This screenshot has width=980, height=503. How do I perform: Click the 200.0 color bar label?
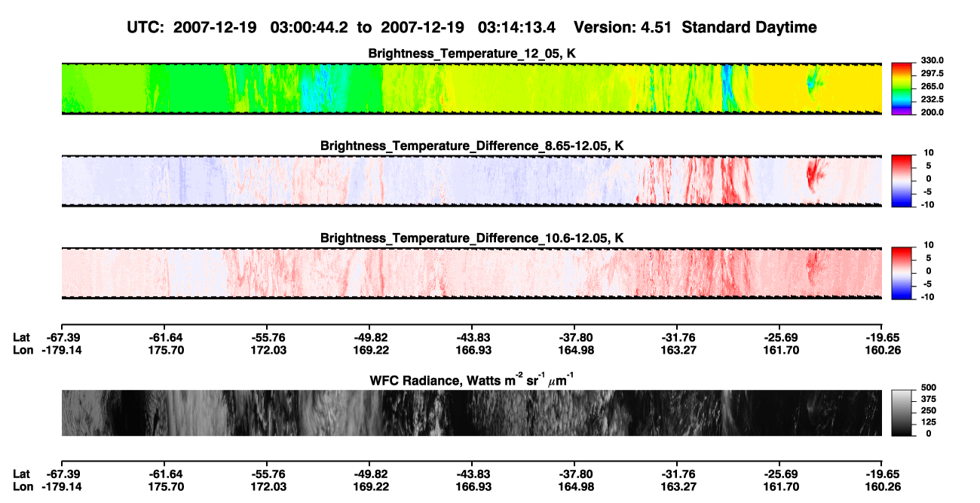933,112
